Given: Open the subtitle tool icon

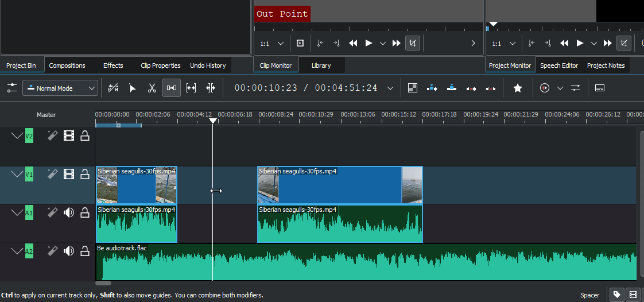Looking at the screenshot, I should (600, 88).
